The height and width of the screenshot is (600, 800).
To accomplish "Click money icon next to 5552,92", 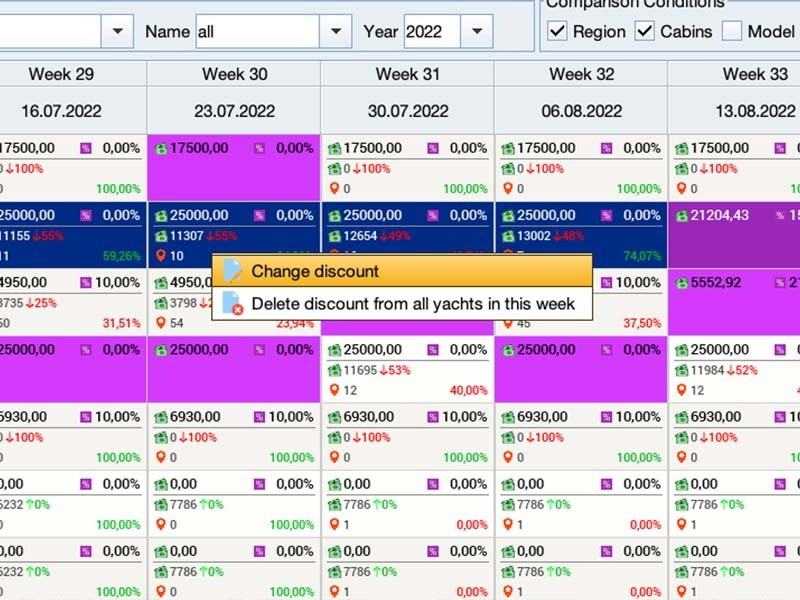I will 681,283.
